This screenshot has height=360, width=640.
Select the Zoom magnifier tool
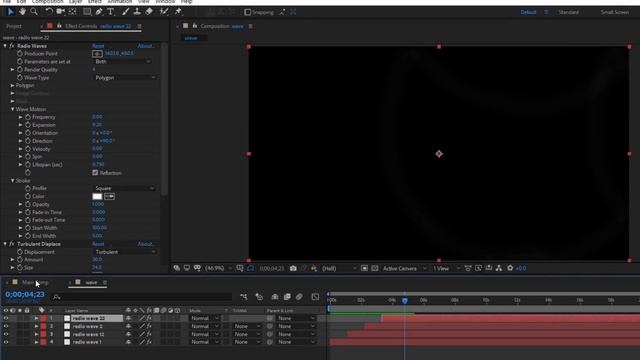point(34,12)
